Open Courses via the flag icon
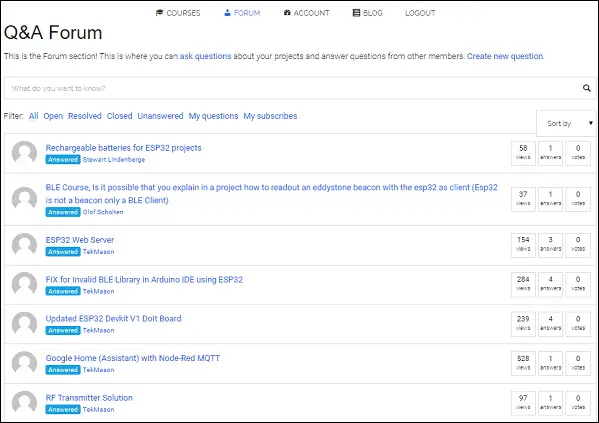This screenshot has width=599, height=423. [159, 13]
